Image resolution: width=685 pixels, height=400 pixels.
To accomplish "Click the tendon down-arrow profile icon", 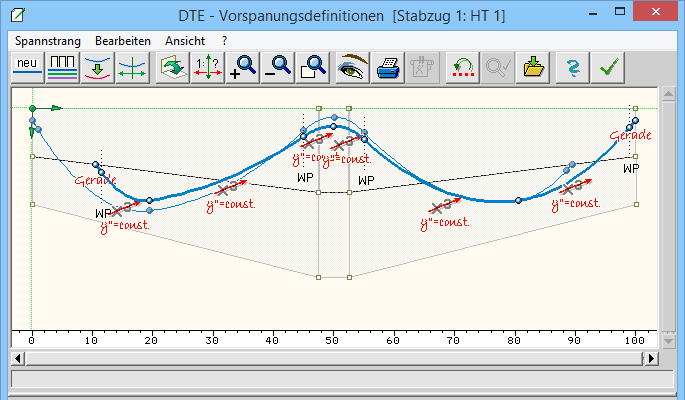I will [97, 68].
